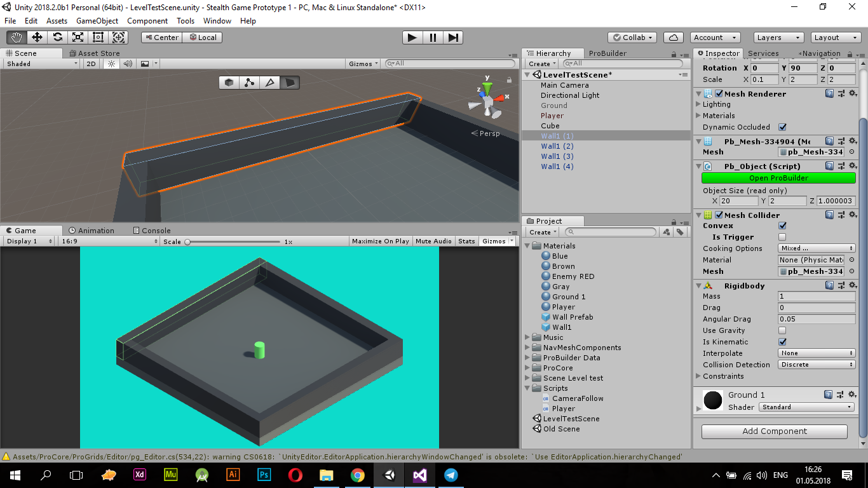Viewport: 868px width, 488px height.
Task: Open the Account dropdown
Action: point(715,37)
